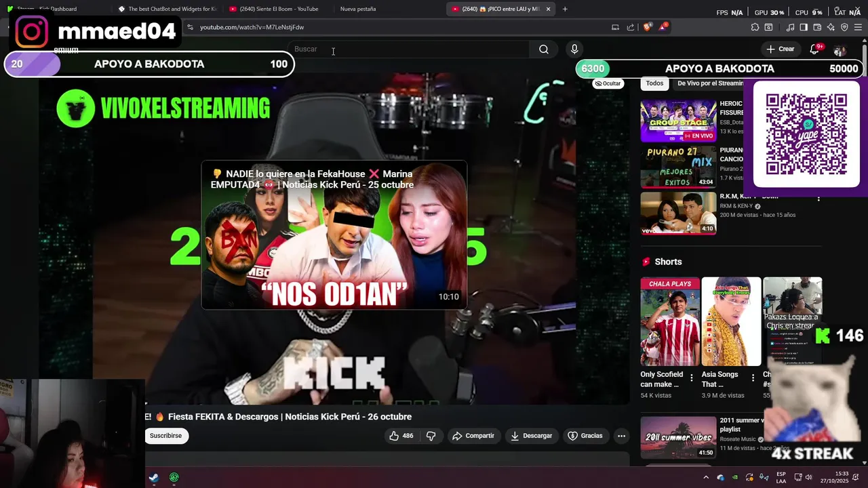868x488 pixels.
Task: Toggle the browser sidebar panel icon
Action: tap(804, 27)
